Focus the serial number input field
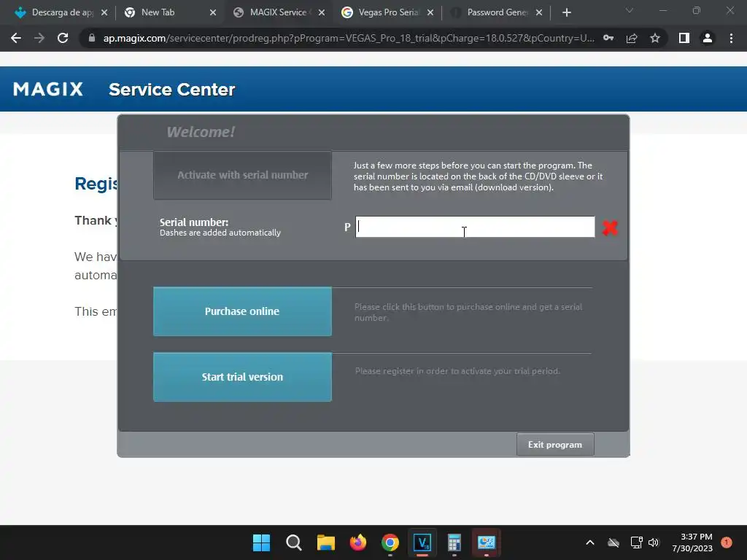The width and height of the screenshot is (747, 560). pos(475,227)
